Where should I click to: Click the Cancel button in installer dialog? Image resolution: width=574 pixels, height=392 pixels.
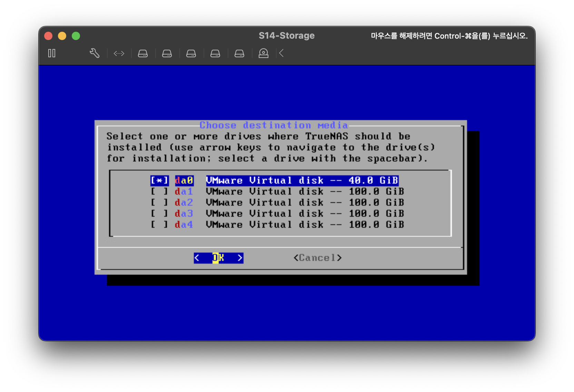pos(318,258)
